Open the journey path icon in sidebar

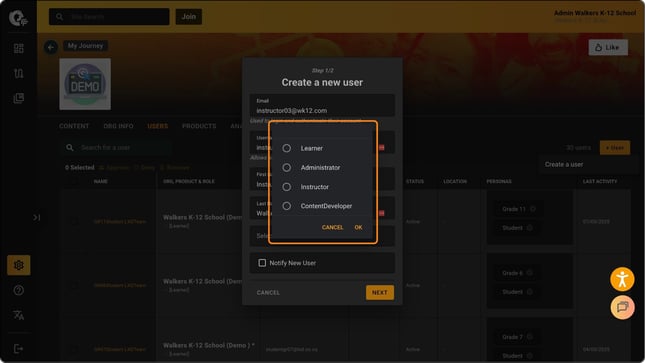click(19, 73)
